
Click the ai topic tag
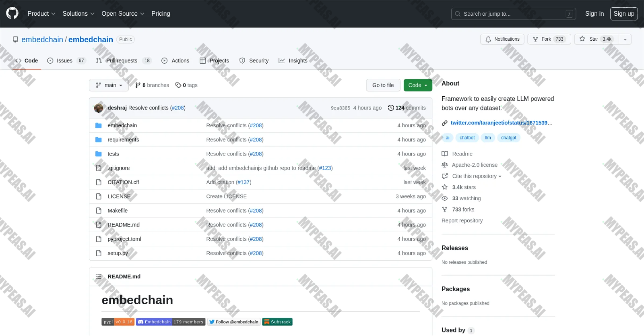(x=448, y=138)
